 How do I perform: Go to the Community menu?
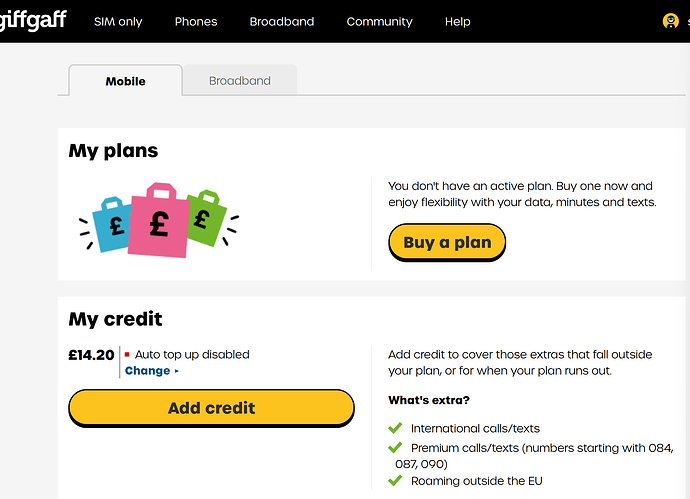[x=379, y=22]
